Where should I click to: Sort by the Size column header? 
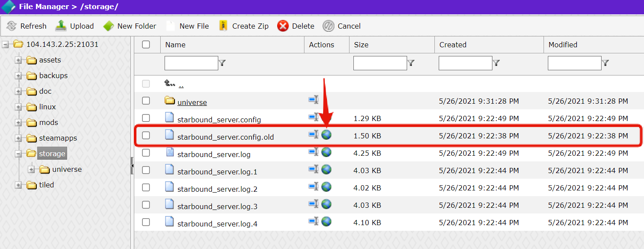coord(361,45)
